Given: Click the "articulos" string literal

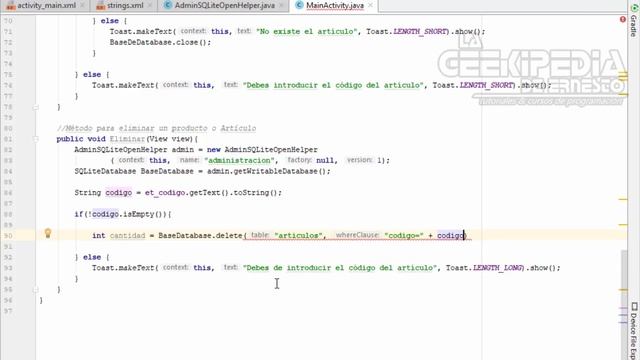Looking at the screenshot, I should 298,236.
